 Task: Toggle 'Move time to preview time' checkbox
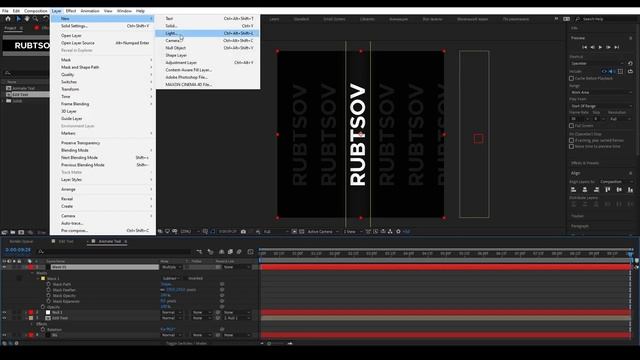tap(571, 147)
